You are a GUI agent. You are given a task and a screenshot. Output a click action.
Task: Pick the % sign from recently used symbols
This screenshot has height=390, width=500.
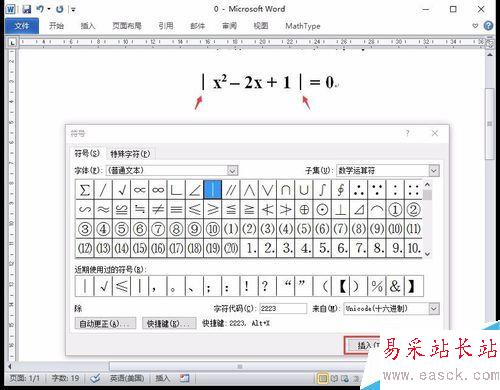377,286
